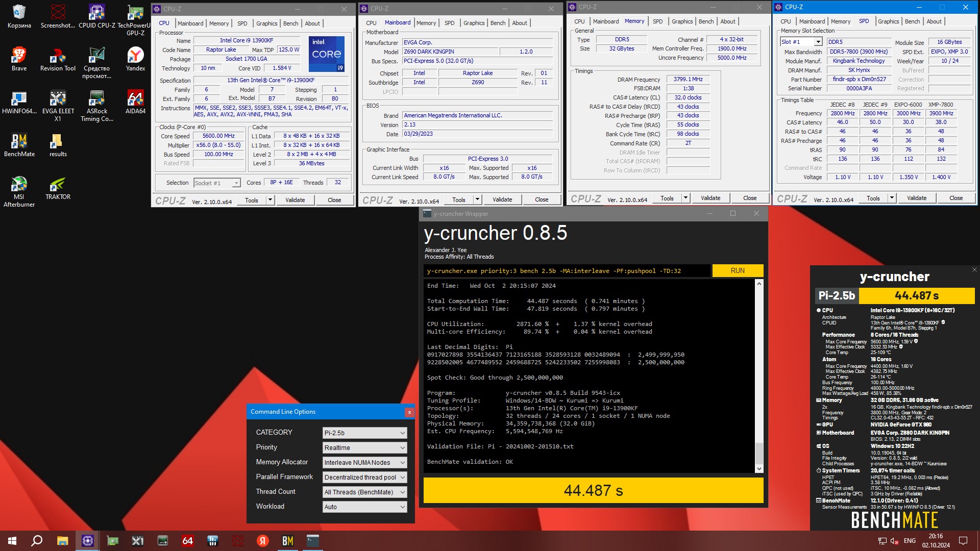Select Graphics tab in Mainboard CPU-Z window
This screenshot has width=980, height=551.
tap(474, 23)
